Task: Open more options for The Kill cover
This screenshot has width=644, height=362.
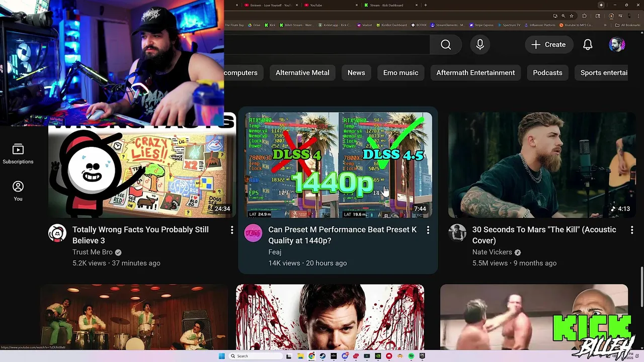Action: pyautogui.click(x=632, y=230)
